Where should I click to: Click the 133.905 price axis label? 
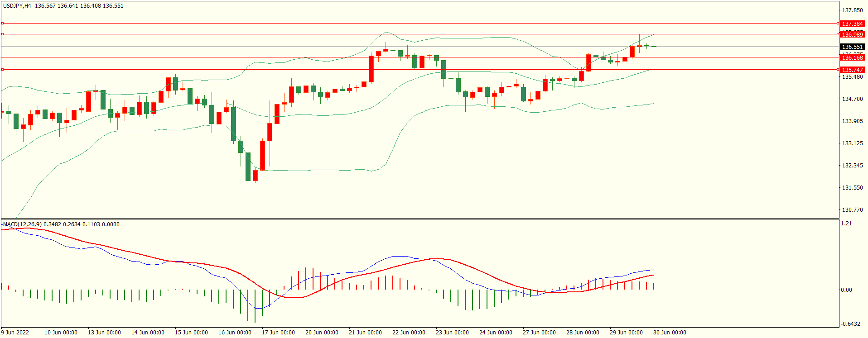852,121
